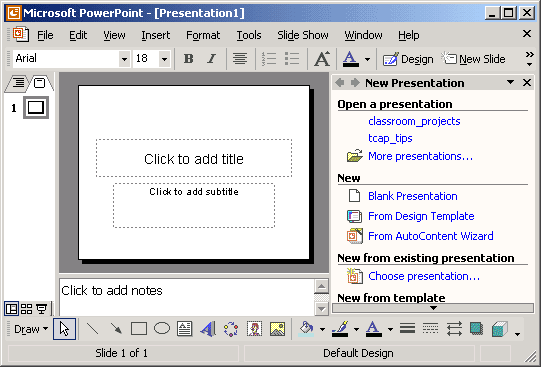Switch to the Slides tab
The height and width of the screenshot is (367, 541).
click(40, 83)
